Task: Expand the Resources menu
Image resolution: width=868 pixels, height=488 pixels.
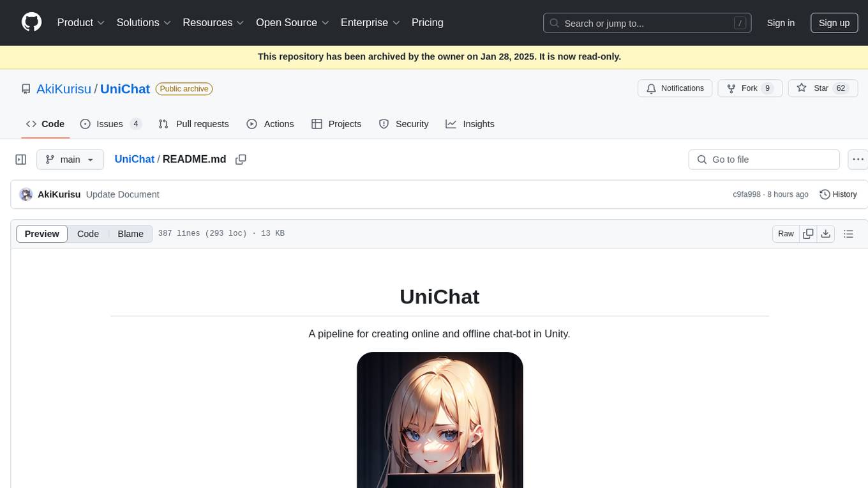Action: [x=214, y=22]
